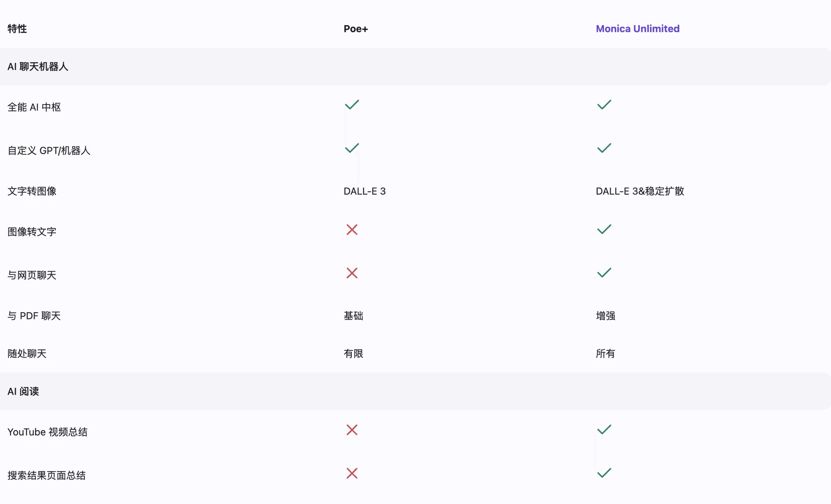Select the AI 聊天机器人 section heading
Screen dimensions: 831x504
point(38,66)
